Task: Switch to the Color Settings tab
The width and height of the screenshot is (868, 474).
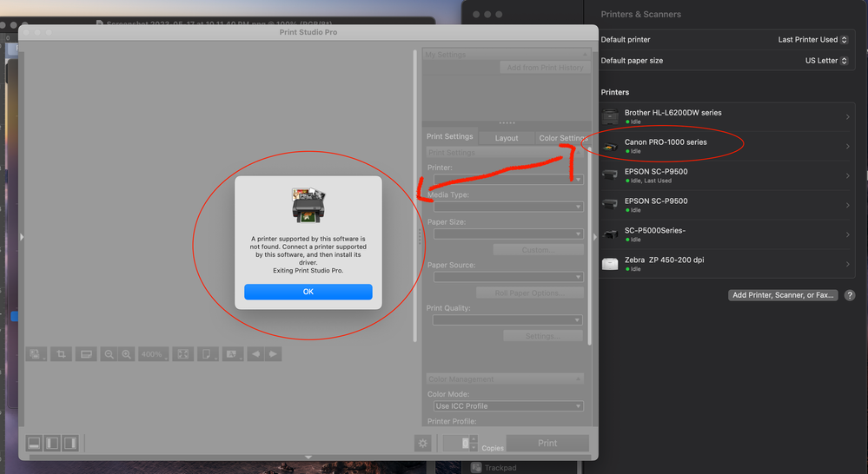Action: [x=562, y=138]
